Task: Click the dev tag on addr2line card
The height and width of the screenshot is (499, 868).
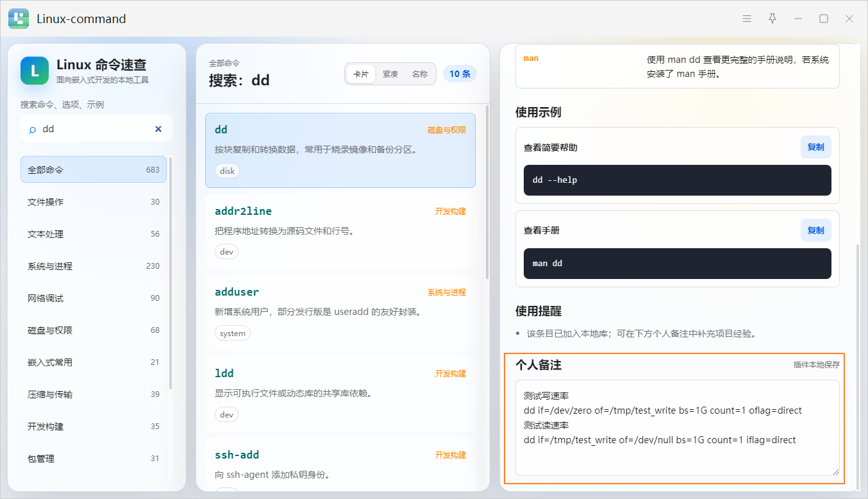Action: (x=226, y=252)
